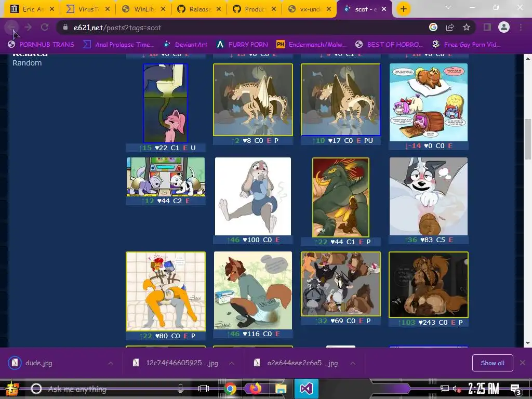The width and height of the screenshot is (532, 399).
Task: Reload the current page
Action: [x=45, y=28]
